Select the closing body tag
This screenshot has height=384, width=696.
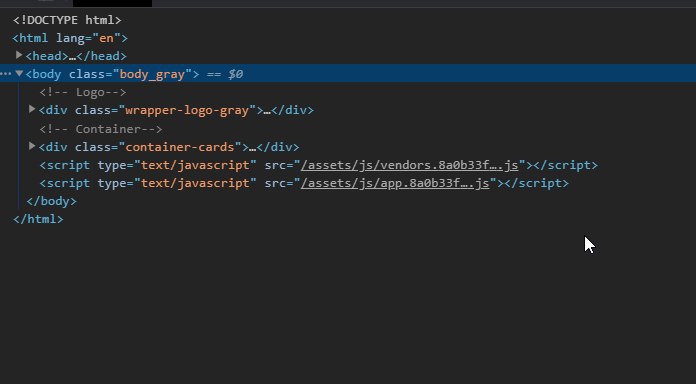(51, 201)
